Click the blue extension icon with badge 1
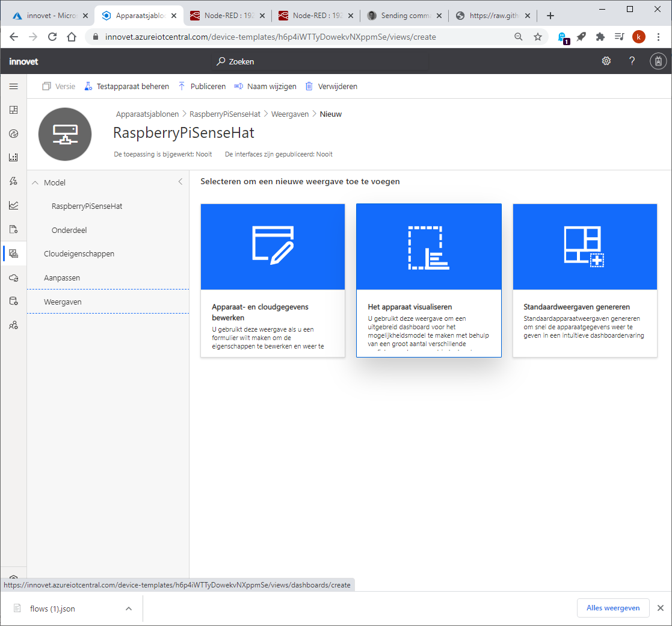The height and width of the screenshot is (626, 672). [563, 38]
